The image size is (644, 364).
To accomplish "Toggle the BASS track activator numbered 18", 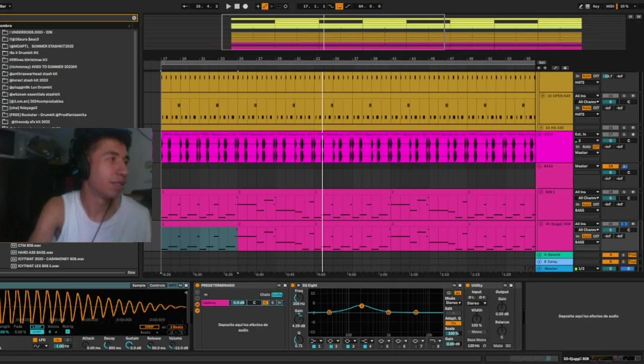I will (x=610, y=166).
